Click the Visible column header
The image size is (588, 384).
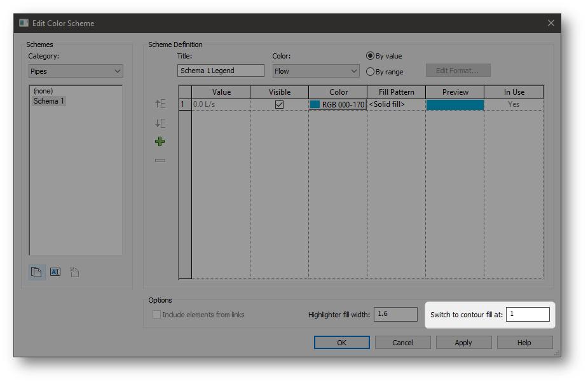[x=279, y=92]
